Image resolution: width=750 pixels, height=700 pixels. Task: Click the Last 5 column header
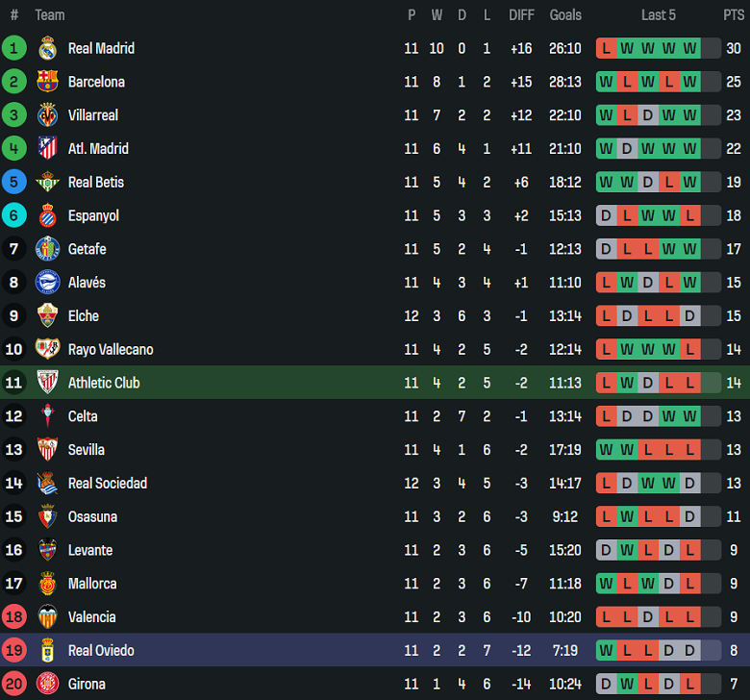click(x=659, y=14)
